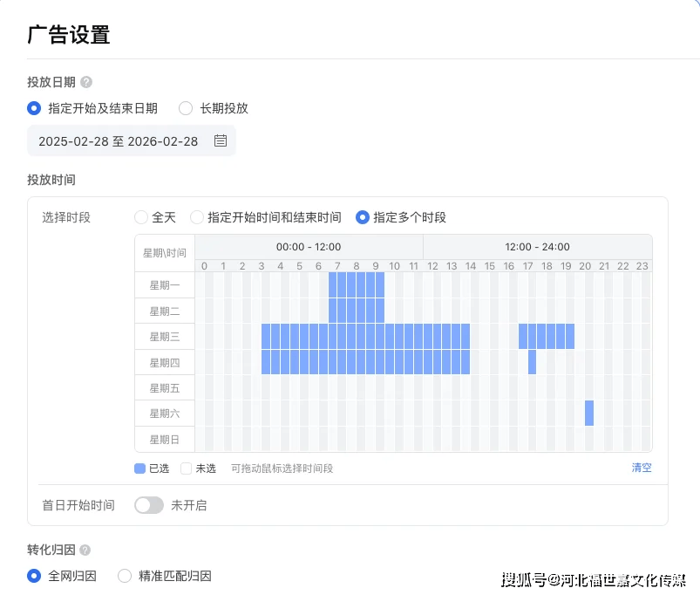
Task: Click the date range field 2025-02-28 至 2026-02-28
Action: pos(119,140)
